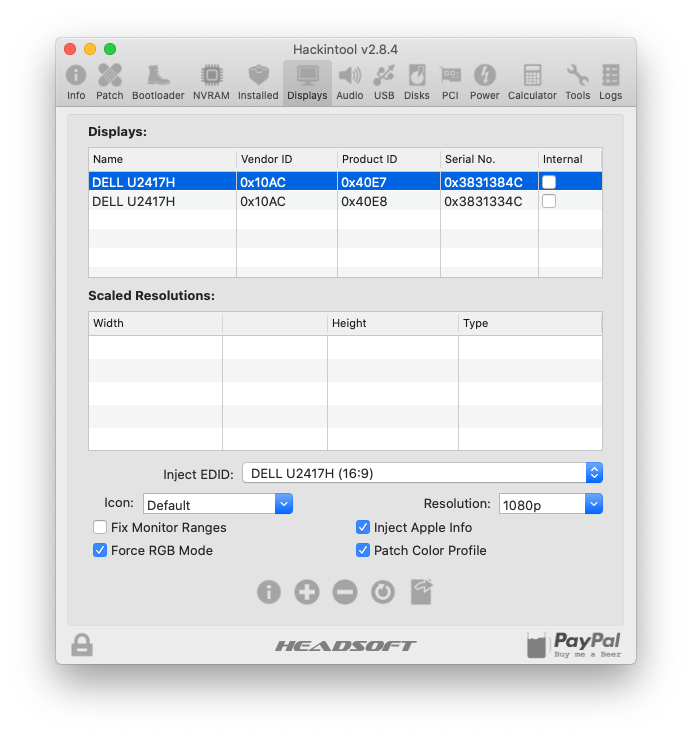Click the PayPal Buy me a Beer logo
This screenshot has width=692, height=738.
pyautogui.click(x=574, y=645)
